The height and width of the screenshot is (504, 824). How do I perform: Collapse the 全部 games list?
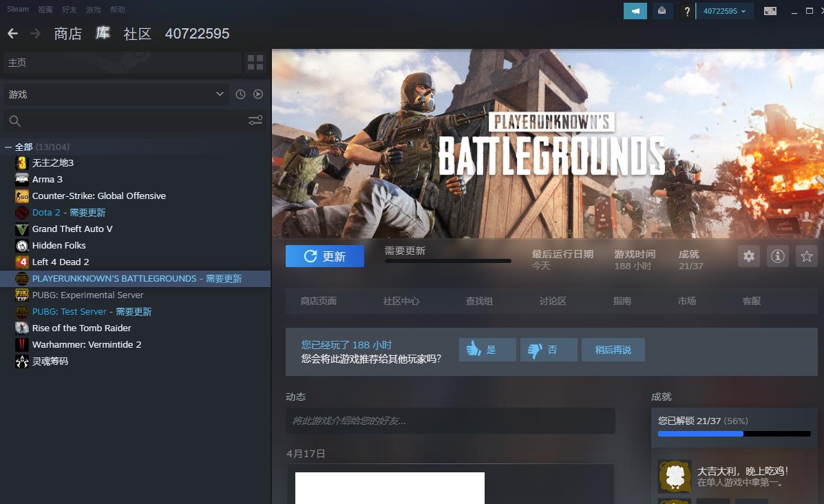coord(8,147)
